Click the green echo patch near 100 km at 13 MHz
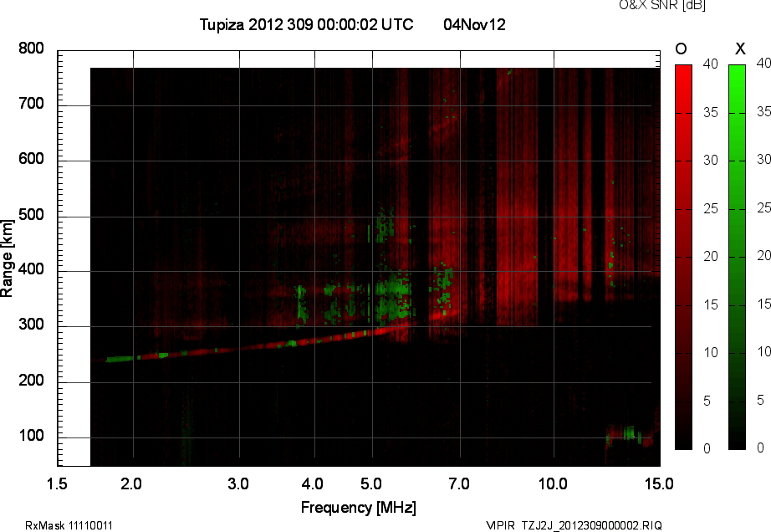 pyautogui.click(x=629, y=432)
